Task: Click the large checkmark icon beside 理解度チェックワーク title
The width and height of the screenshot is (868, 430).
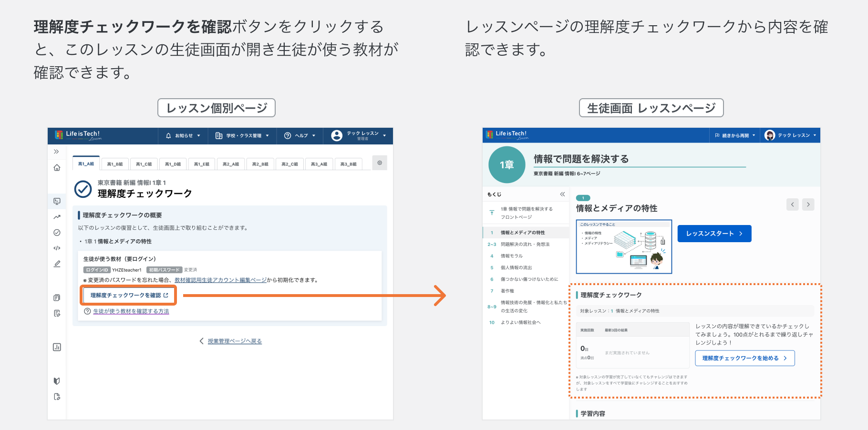Action: [x=83, y=189]
